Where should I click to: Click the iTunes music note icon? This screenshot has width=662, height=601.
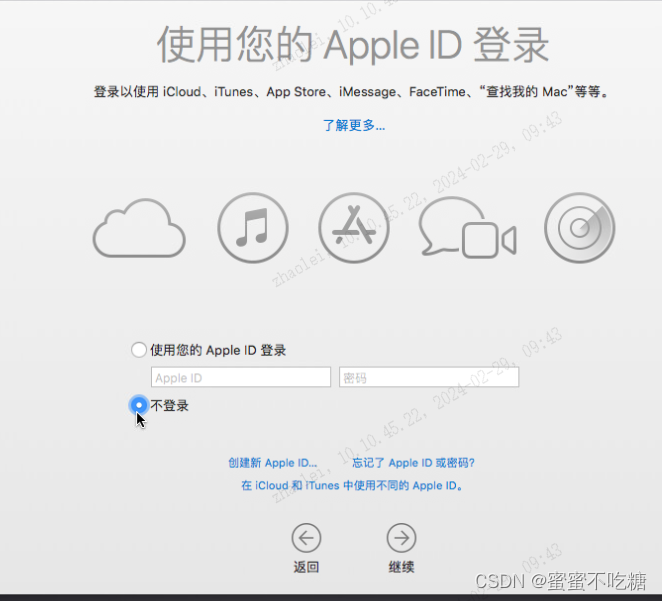coord(253,228)
